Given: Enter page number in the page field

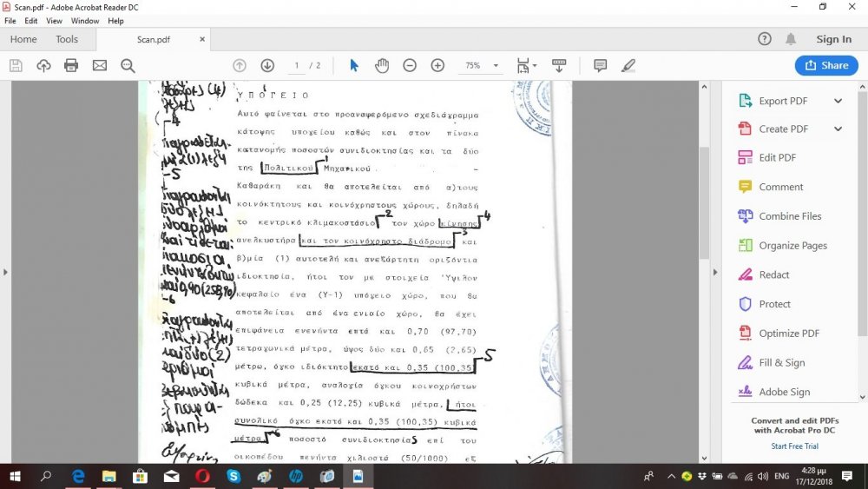Looking at the screenshot, I should [x=298, y=66].
